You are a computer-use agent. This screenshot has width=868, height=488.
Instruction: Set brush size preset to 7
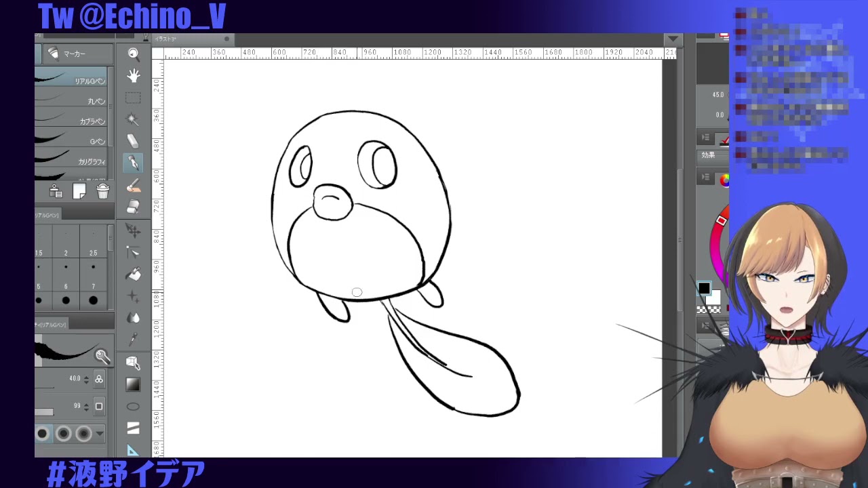[93, 276]
